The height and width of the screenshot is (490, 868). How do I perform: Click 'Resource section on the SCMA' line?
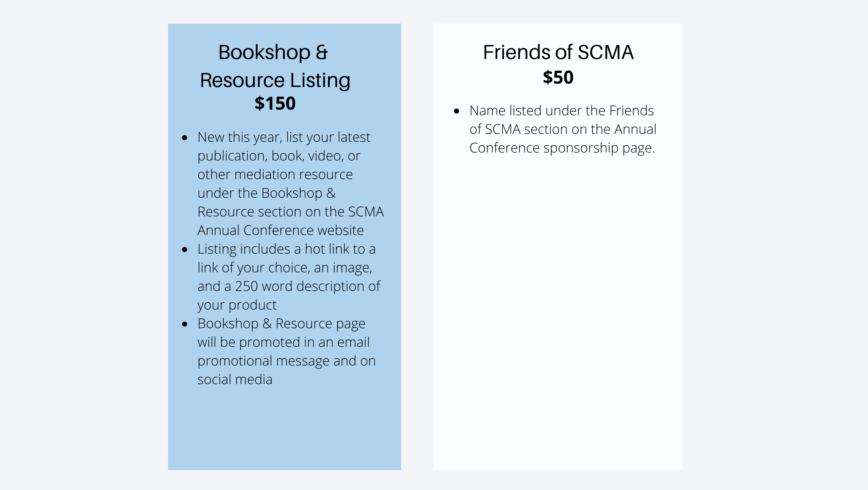tap(290, 212)
